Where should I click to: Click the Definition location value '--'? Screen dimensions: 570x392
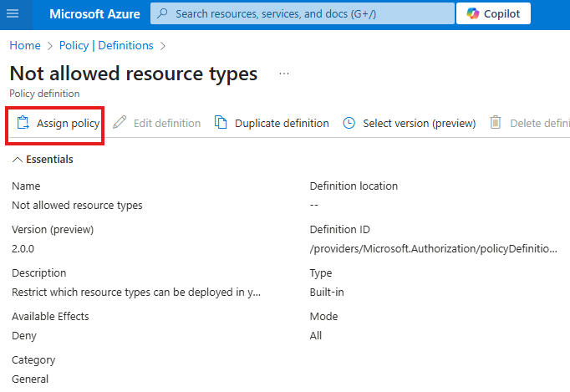pos(313,206)
